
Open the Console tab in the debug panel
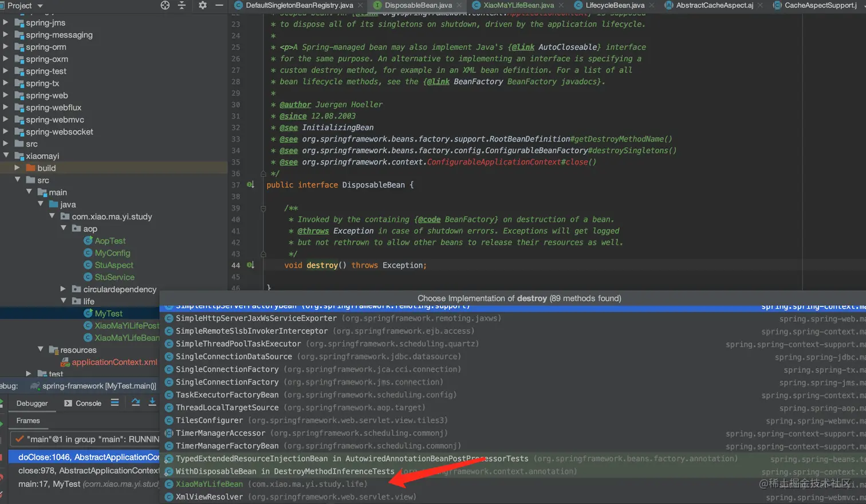pyautogui.click(x=82, y=403)
